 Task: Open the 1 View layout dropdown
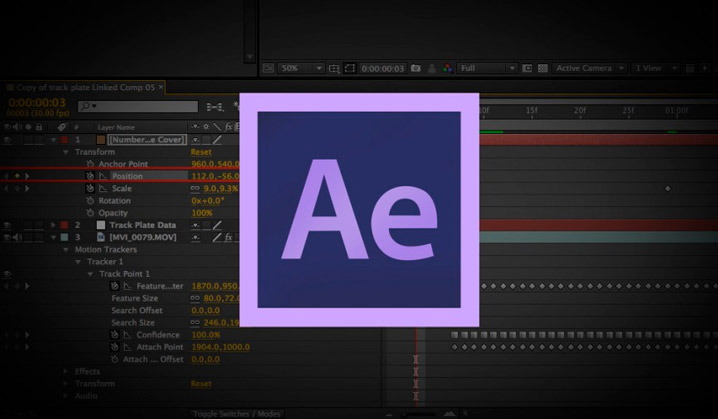pos(655,68)
